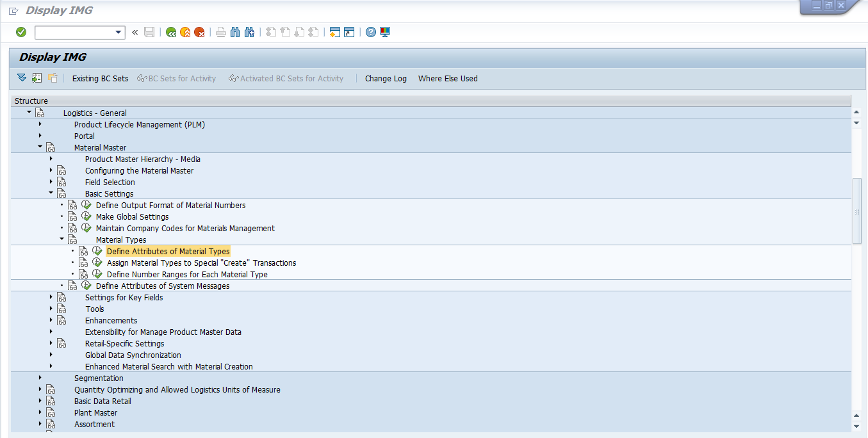The image size is (868, 438).
Task: Execute Make Global Settings activity icon
Action: point(86,216)
